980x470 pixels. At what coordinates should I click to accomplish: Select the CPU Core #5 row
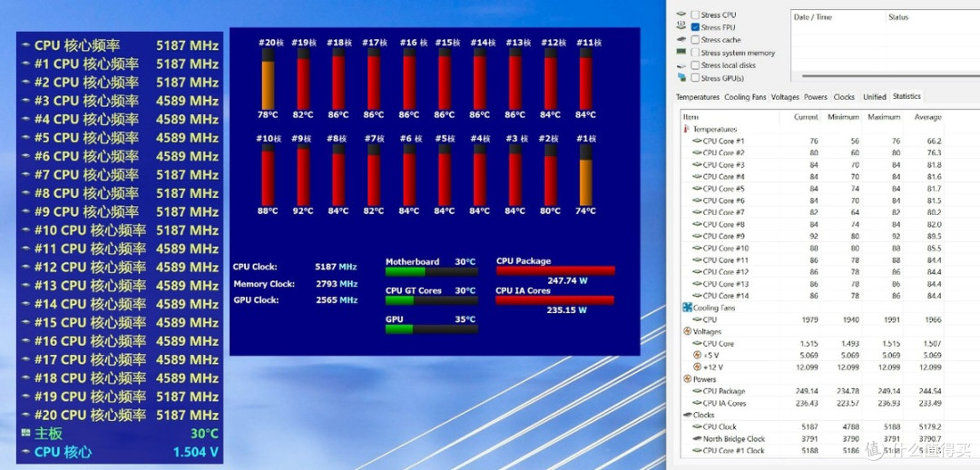(812, 189)
